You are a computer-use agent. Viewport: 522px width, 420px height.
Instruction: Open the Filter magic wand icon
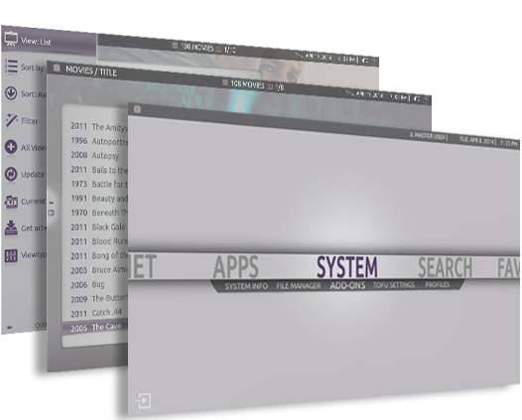tap(11, 120)
